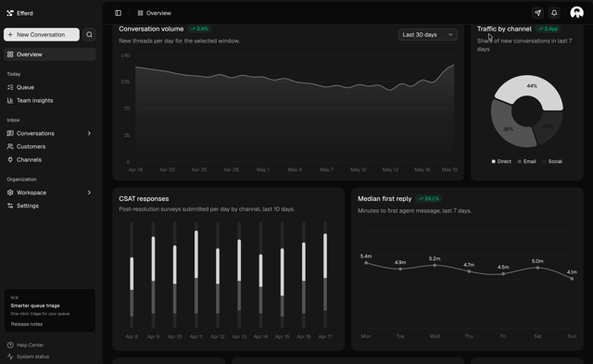
Task: Open the search button beside New Conversation
Action: click(89, 34)
